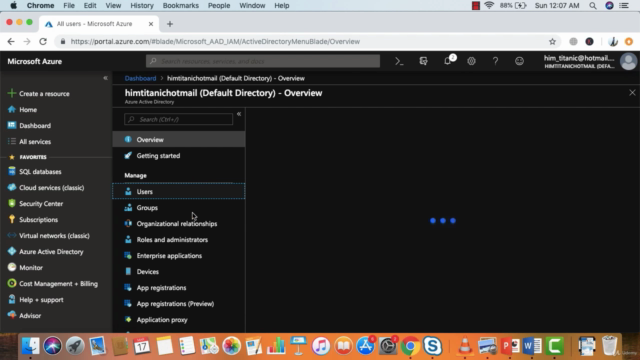Open the Bookmarks menu
Image resolution: width=640 pixels, height=360 pixels.
pyautogui.click(x=180, y=5)
